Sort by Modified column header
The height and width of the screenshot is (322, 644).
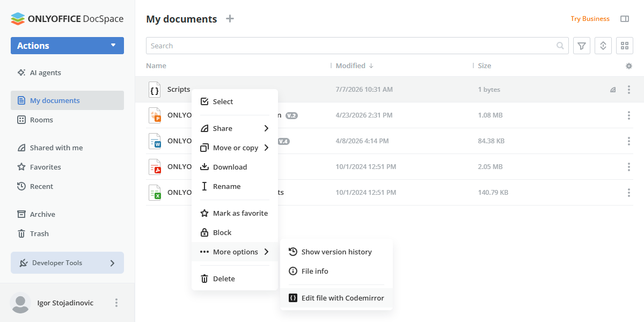354,66
